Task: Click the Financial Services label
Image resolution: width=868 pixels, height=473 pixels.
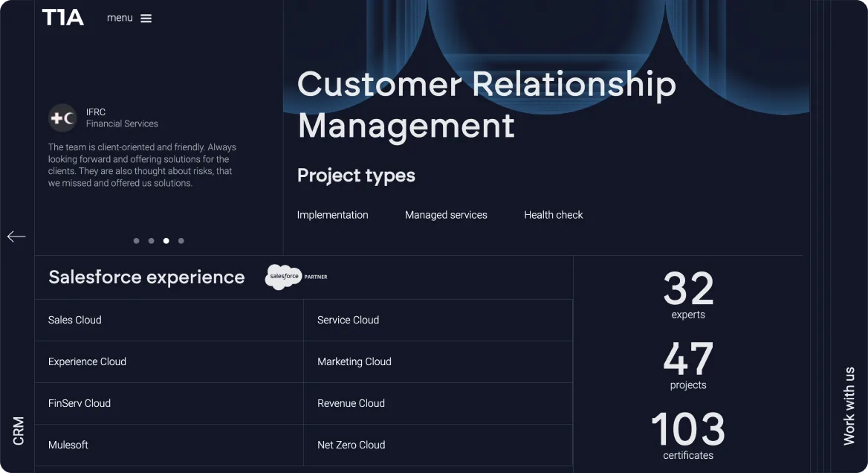Action: click(x=122, y=123)
